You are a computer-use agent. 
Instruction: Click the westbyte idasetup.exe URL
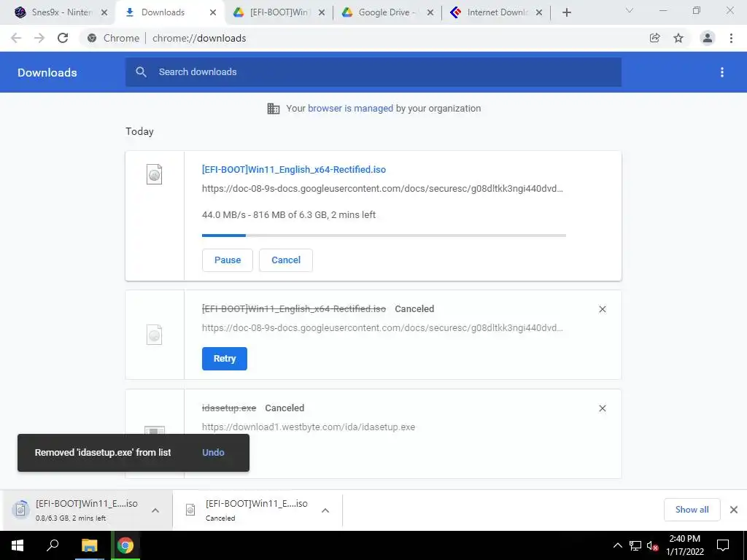point(309,427)
